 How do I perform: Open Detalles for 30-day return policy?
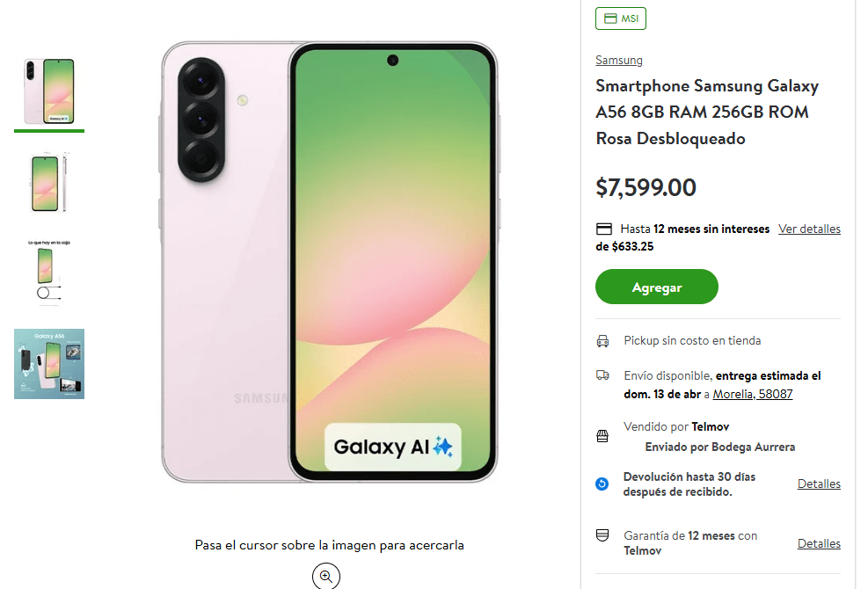coord(819,484)
